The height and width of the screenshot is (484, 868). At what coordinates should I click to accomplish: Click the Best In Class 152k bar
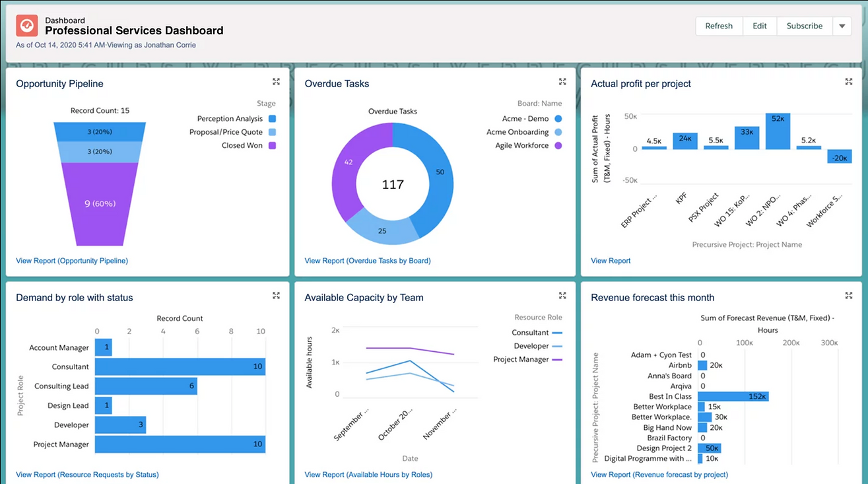(733, 396)
